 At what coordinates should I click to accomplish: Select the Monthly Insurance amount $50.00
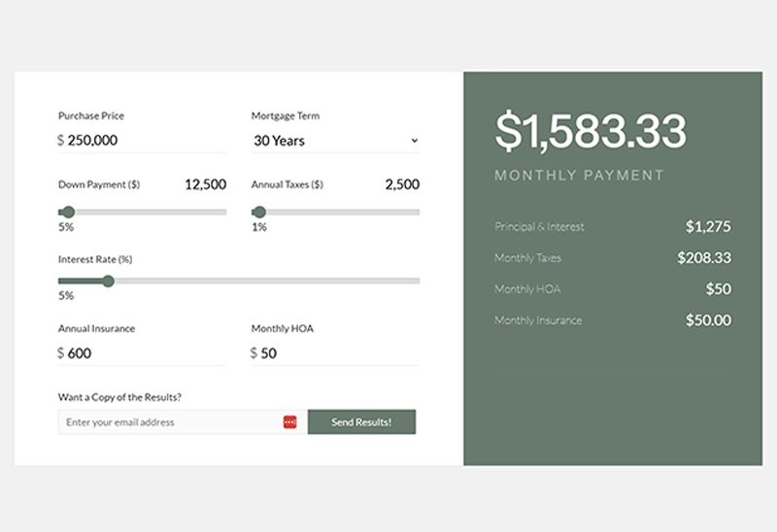click(708, 320)
